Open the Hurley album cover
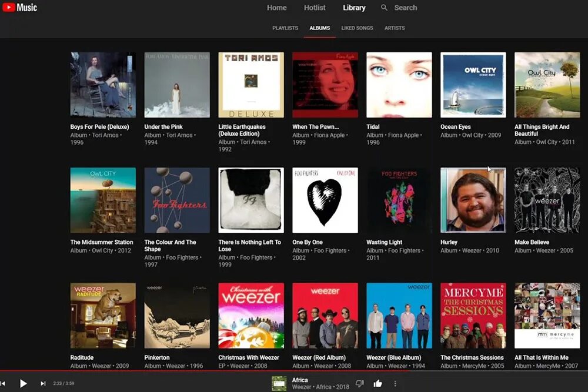 (x=473, y=200)
